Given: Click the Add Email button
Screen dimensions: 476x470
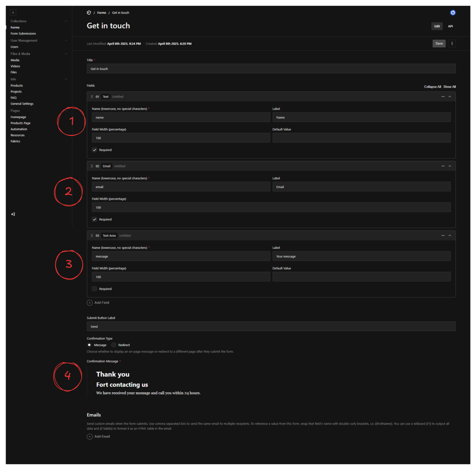Looking at the screenshot, I should (x=98, y=437).
